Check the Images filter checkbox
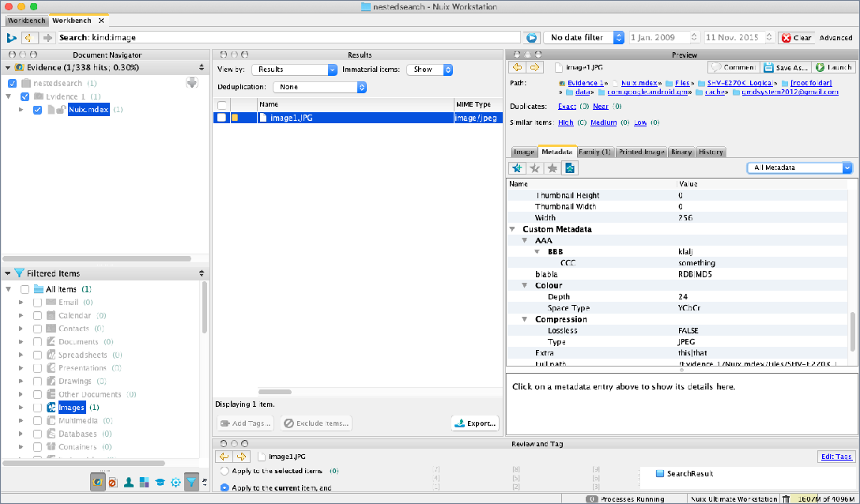The width and height of the screenshot is (860, 504). point(37,408)
